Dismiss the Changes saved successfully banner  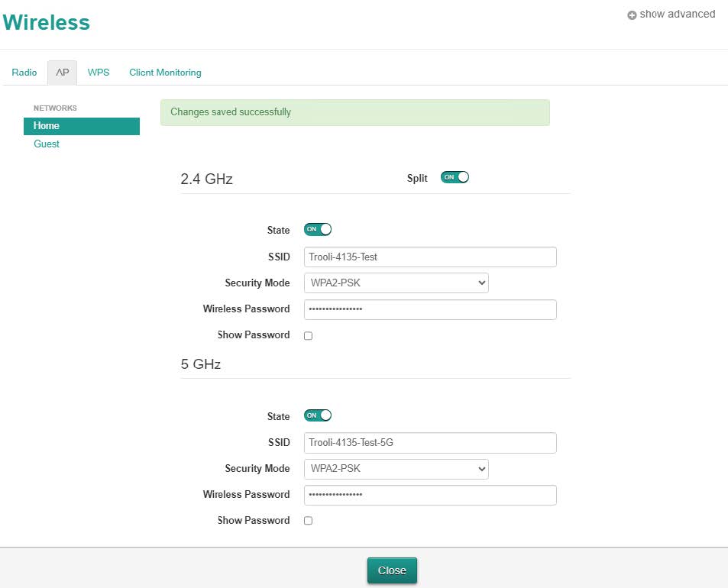(354, 112)
